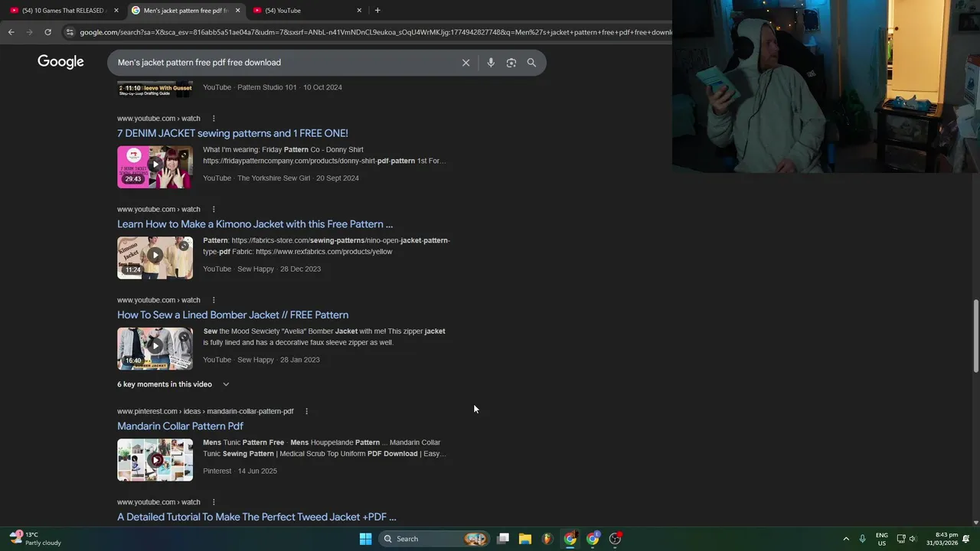Open options for Kimono Jacket result

[214, 209]
